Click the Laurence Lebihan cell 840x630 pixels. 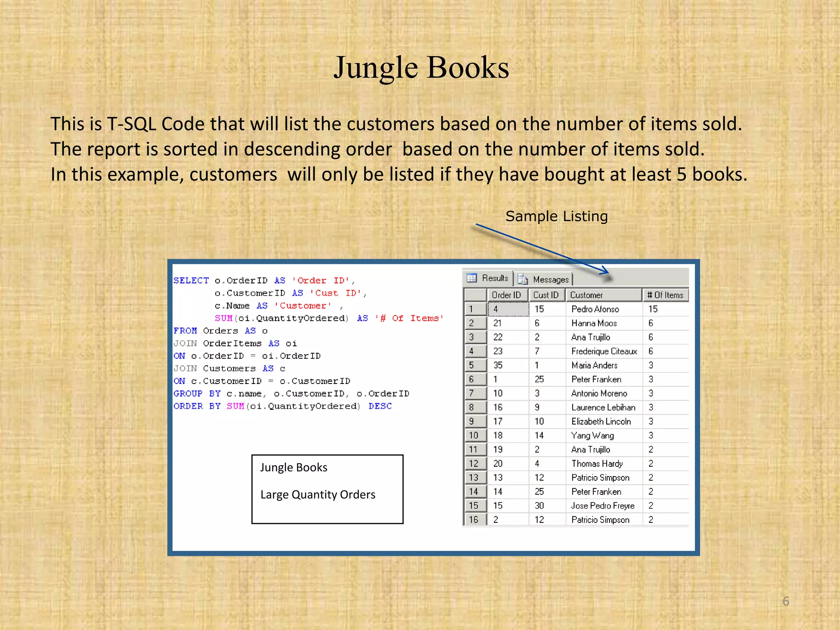point(604,407)
